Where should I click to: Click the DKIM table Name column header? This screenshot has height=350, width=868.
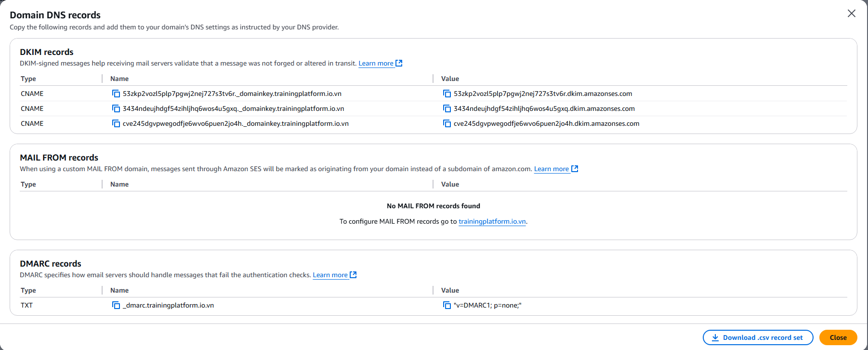119,79
